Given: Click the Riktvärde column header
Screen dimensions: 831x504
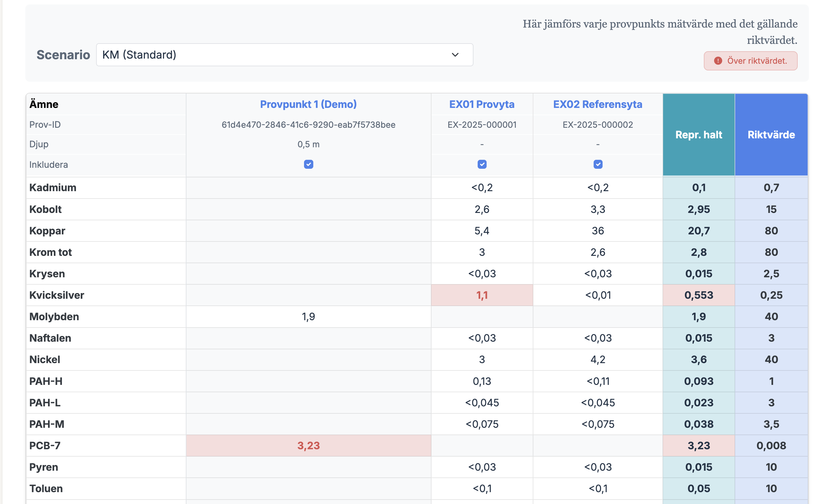Looking at the screenshot, I should point(771,135).
